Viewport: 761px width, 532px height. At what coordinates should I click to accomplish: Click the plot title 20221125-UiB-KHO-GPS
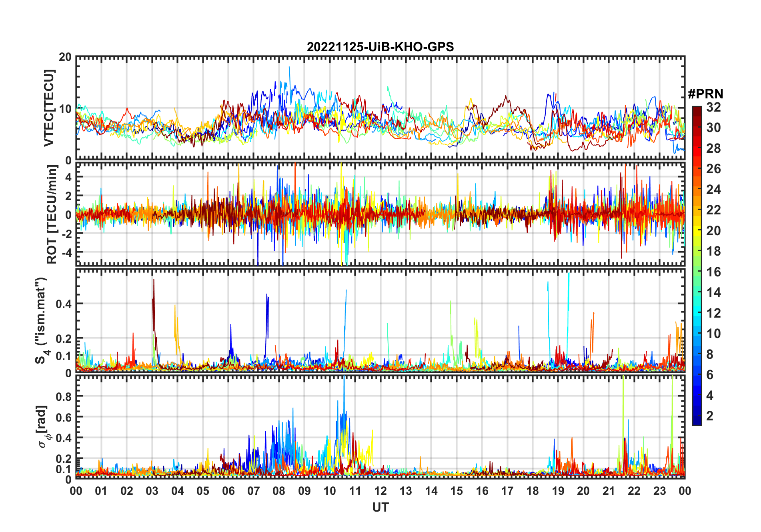coord(380,47)
